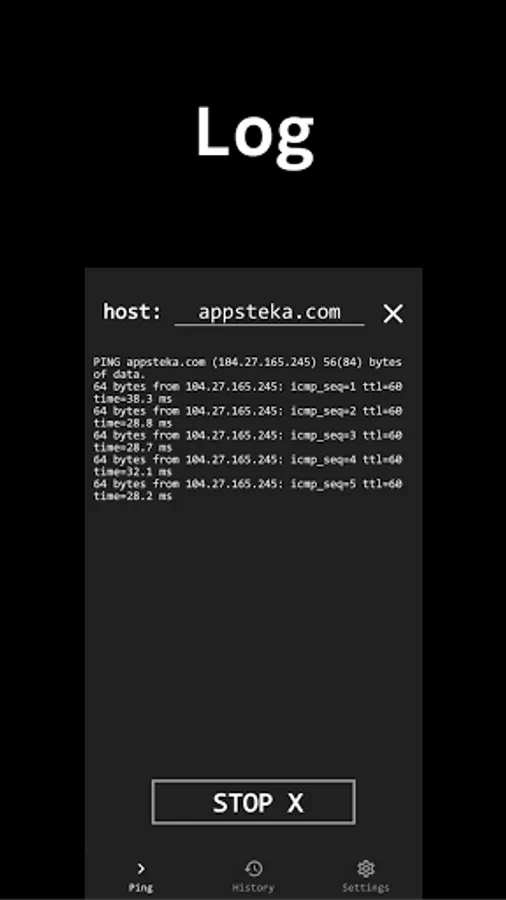Image resolution: width=506 pixels, height=900 pixels.
Task: Open the History clock icon
Action: click(x=253, y=868)
